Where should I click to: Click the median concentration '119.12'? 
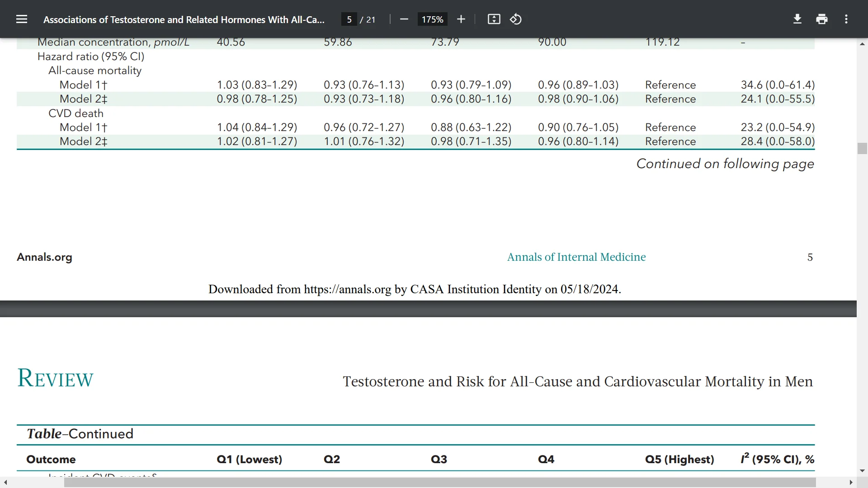[x=662, y=42]
